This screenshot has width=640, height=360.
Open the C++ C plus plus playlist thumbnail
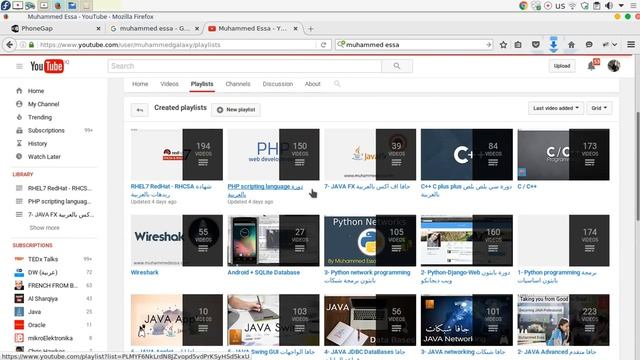coord(467,154)
